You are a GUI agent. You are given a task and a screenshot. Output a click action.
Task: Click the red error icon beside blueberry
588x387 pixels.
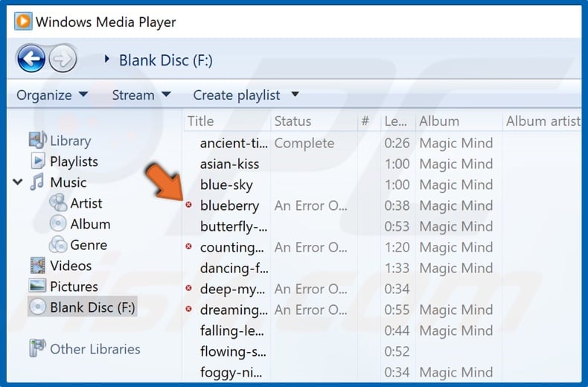pos(188,205)
